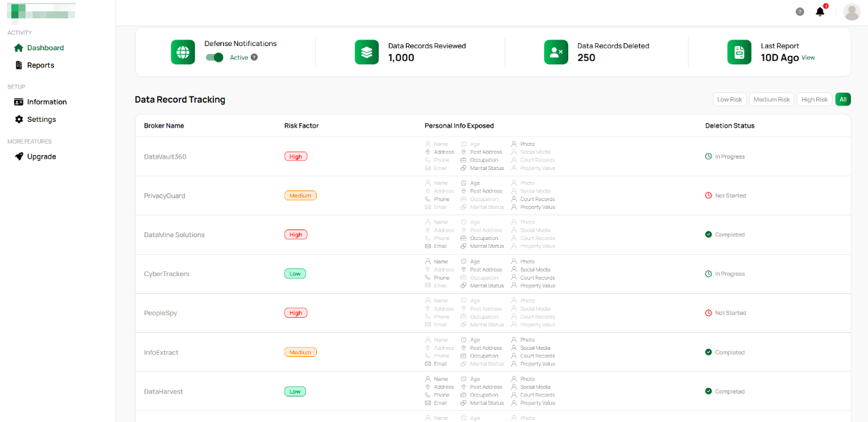Click the All filter button
This screenshot has width=868, height=422.
pos(842,99)
